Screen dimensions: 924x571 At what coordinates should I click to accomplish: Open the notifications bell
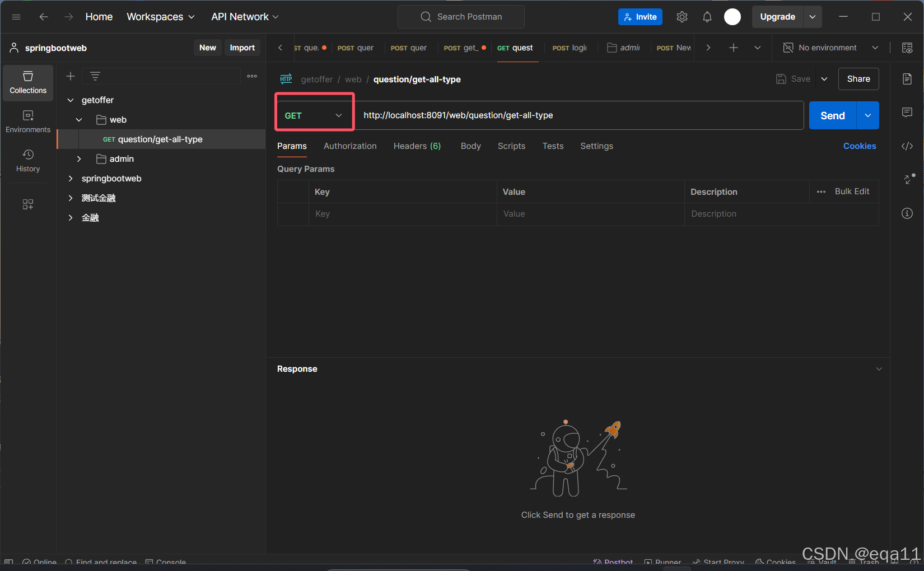[707, 17]
